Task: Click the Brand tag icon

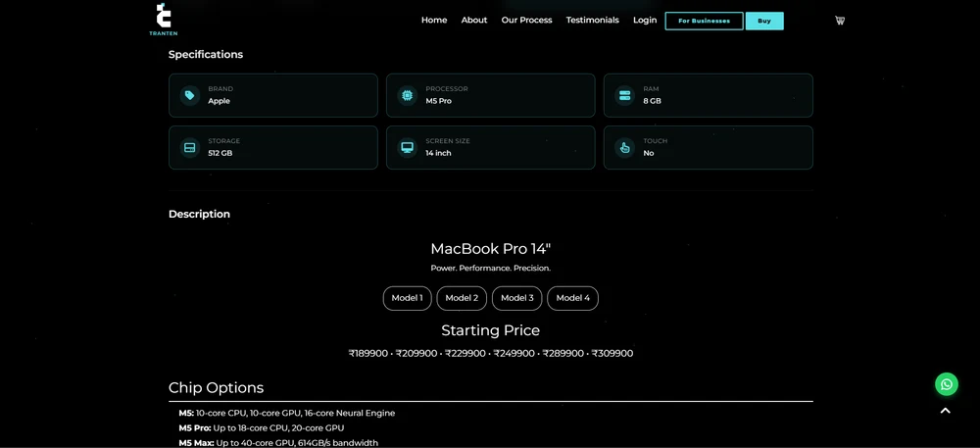Action: click(190, 95)
